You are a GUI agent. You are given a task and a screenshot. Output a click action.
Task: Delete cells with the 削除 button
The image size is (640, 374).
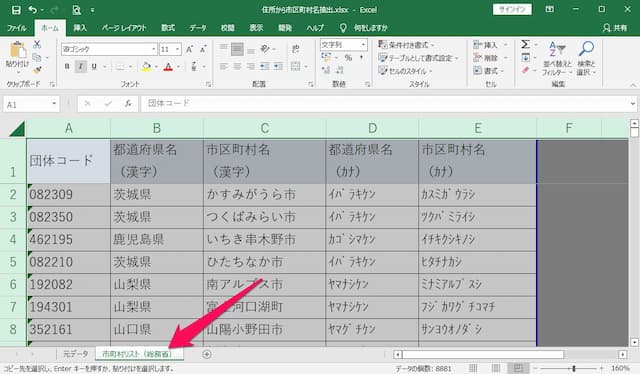485,58
